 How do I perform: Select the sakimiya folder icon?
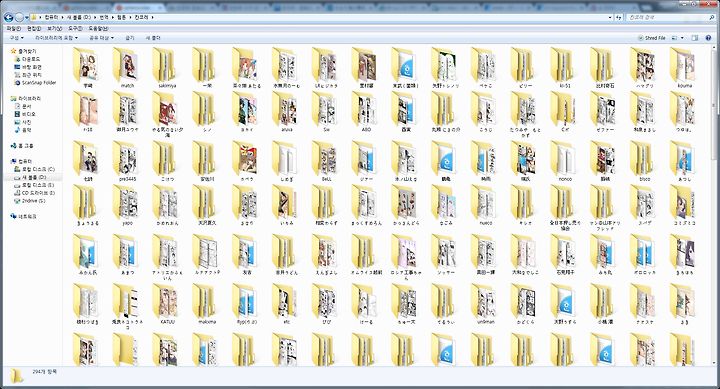(166, 64)
